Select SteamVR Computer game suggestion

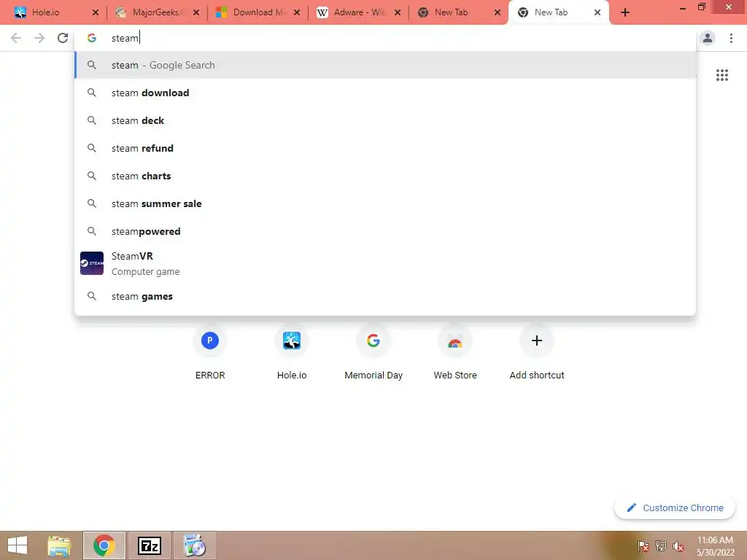coord(385,263)
